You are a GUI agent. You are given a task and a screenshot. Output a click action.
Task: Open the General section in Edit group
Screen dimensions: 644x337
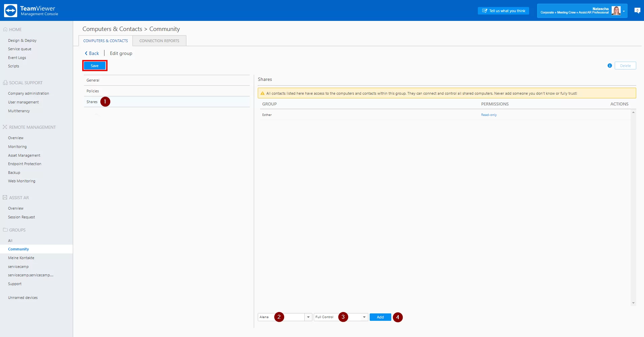[93, 80]
